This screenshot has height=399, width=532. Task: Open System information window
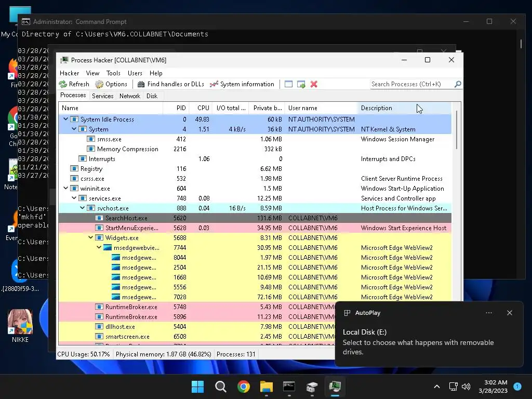tap(242, 84)
